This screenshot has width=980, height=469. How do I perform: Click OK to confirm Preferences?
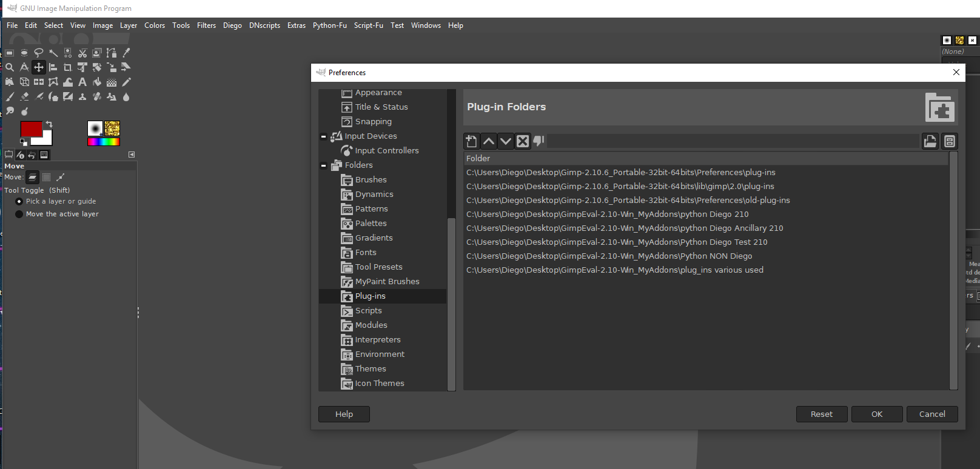pos(877,414)
